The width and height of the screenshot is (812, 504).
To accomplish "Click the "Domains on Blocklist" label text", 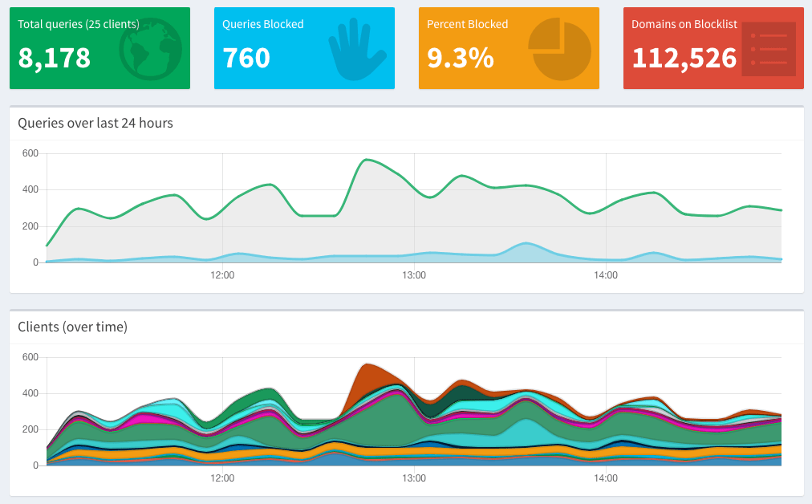I will pos(684,24).
